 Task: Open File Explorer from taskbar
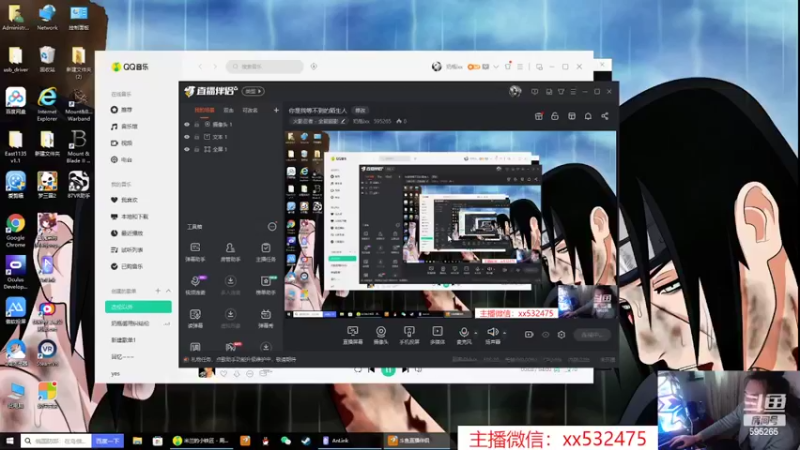[x=137, y=441]
